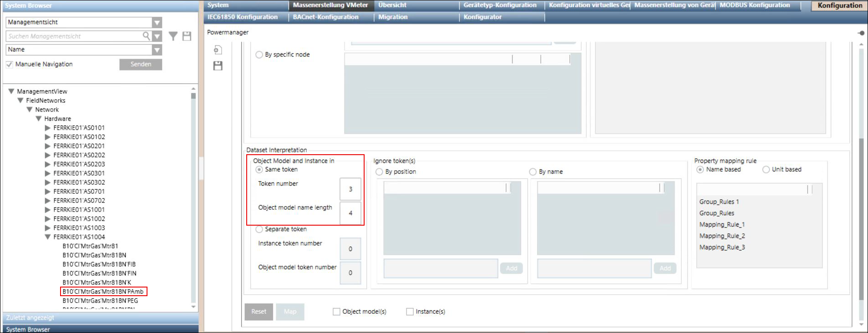
Task: Enable the Object model(s) checkbox
Action: click(336, 312)
